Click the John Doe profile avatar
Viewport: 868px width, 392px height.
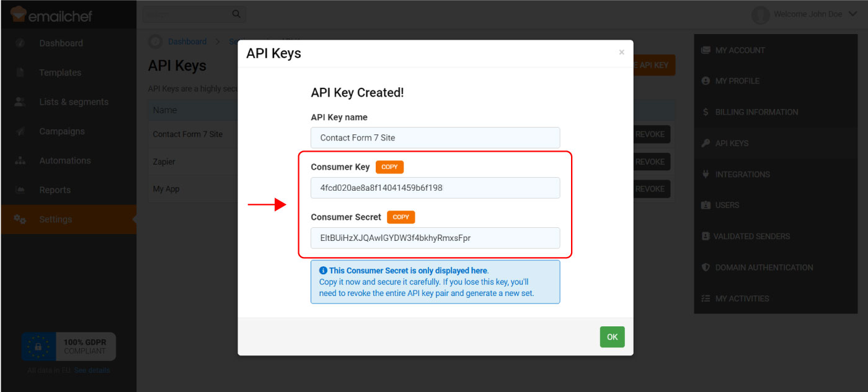[760, 15]
